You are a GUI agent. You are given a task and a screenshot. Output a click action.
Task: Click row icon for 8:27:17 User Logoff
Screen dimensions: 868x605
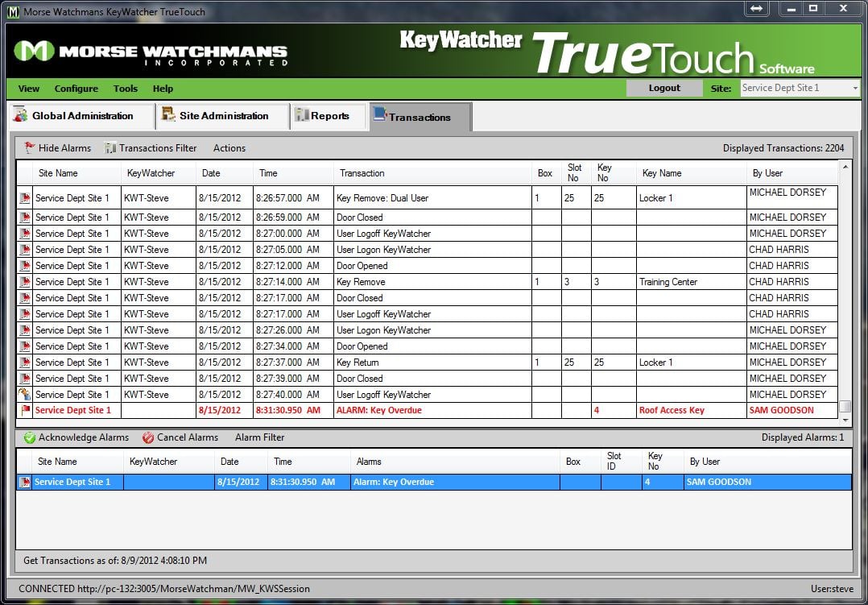pos(24,313)
